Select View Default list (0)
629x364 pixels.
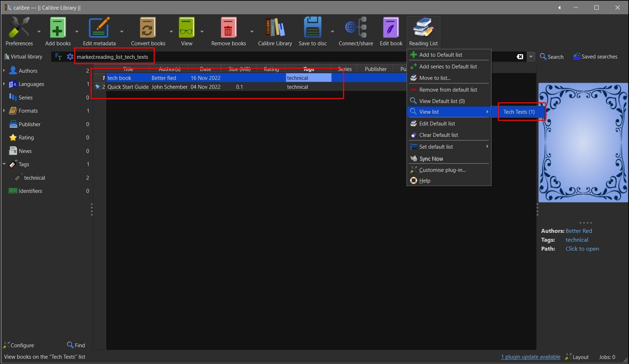[x=449, y=101]
